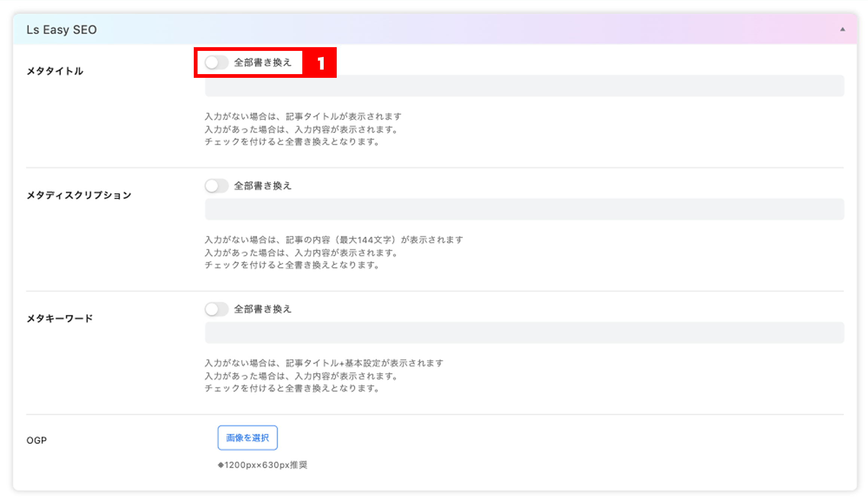Turn on the メタキーワード 全部書き換え switch
868x500 pixels.
217,309
